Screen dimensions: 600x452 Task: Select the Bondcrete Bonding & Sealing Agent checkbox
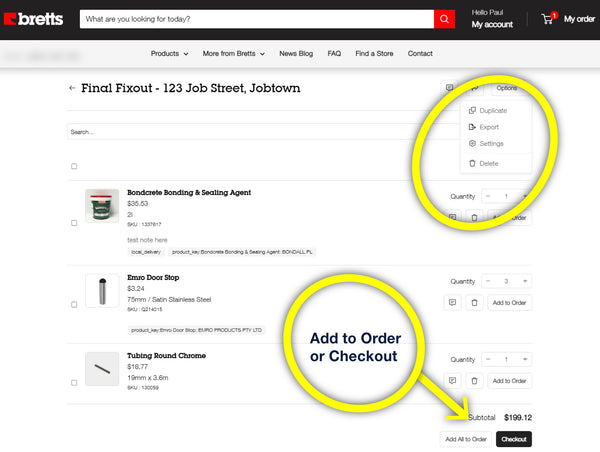coord(74,223)
